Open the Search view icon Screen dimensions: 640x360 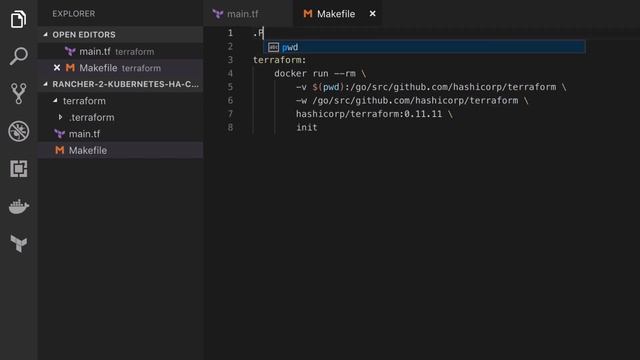coord(18,56)
